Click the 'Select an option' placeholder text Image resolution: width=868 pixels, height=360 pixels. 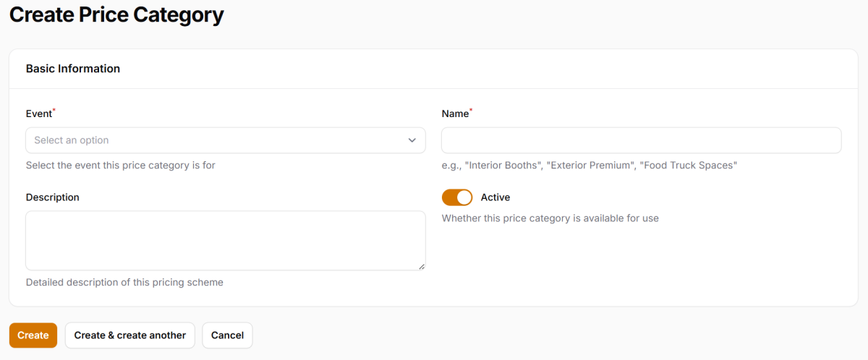tap(72, 140)
